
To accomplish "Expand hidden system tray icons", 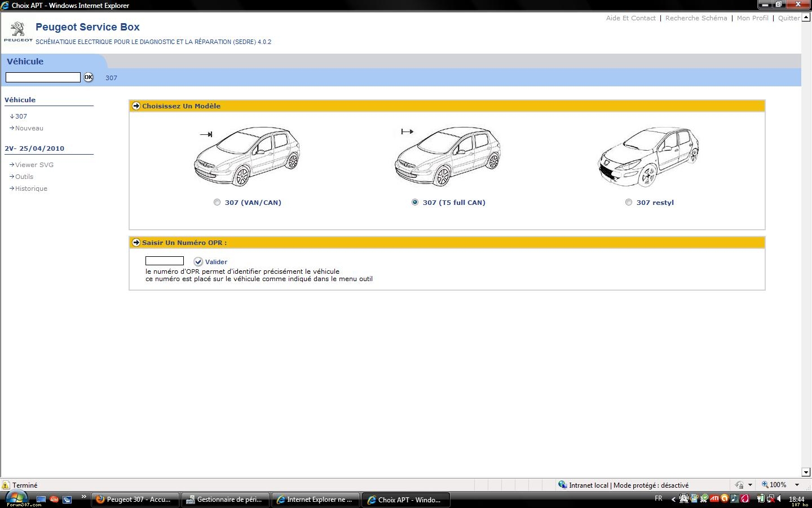I will click(x=673, y=500).
